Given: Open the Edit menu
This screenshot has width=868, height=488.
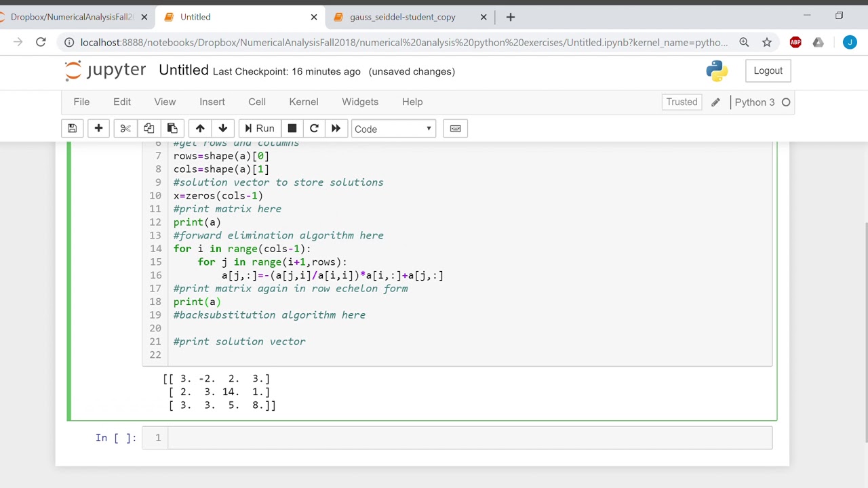Looking at the screenshot, I should 122,102.
